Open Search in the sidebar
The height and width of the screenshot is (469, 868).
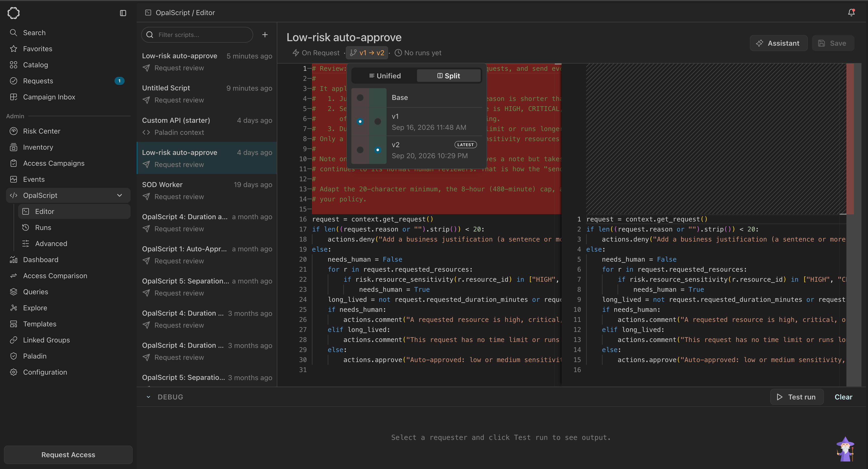pyautogui.click(x=68, y=33)
